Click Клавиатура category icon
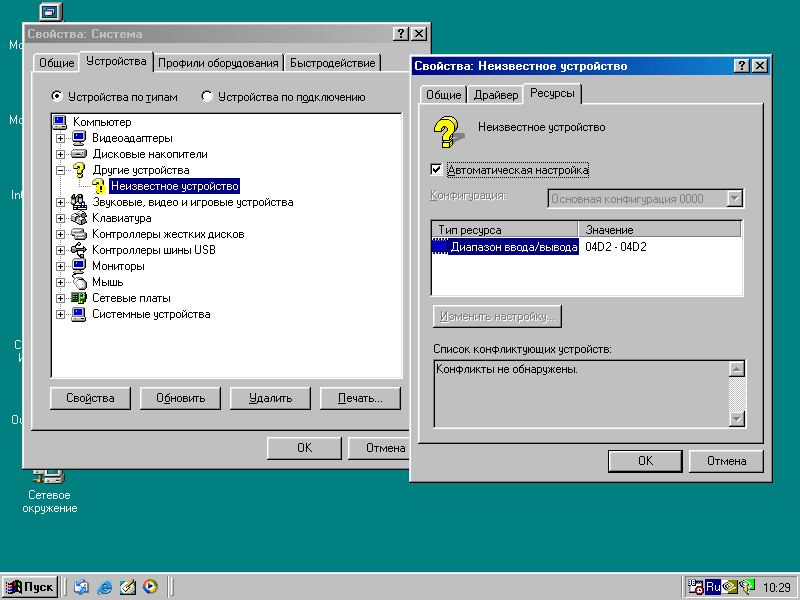The image size is (800, 600). [x=79, y=218]
